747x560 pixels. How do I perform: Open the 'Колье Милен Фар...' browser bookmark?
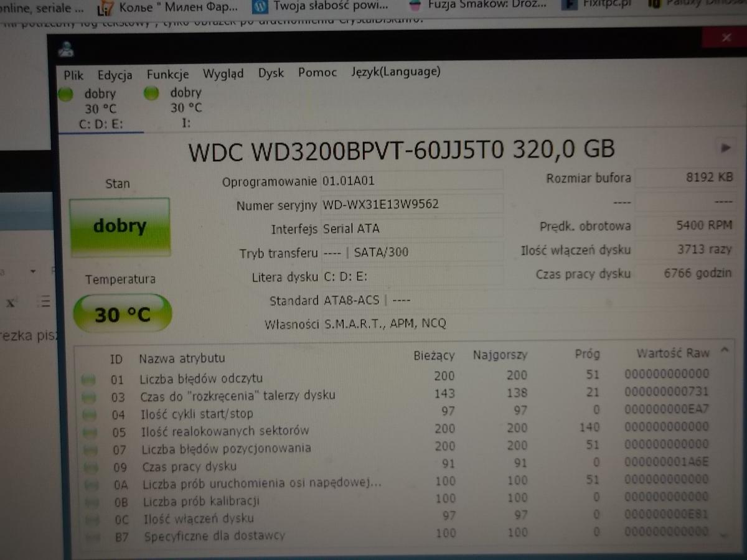click(168, 8)
